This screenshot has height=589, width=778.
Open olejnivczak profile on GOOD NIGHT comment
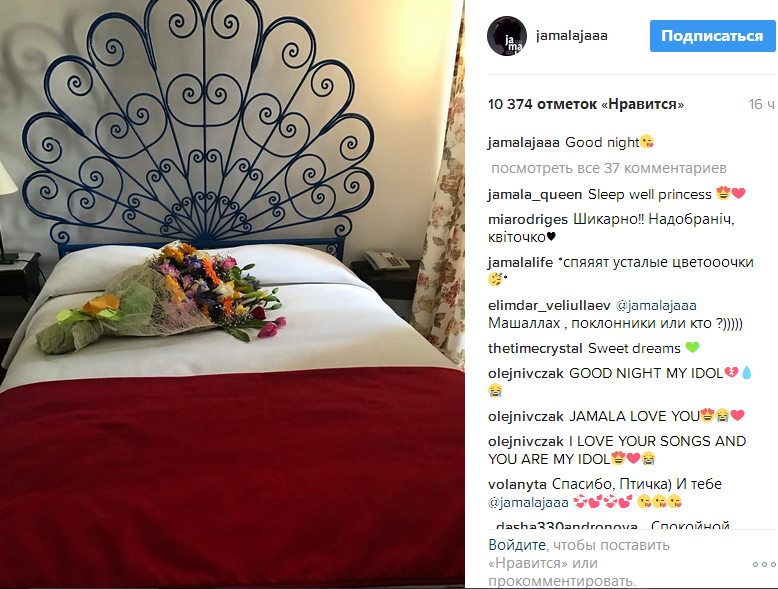point(525,373)
